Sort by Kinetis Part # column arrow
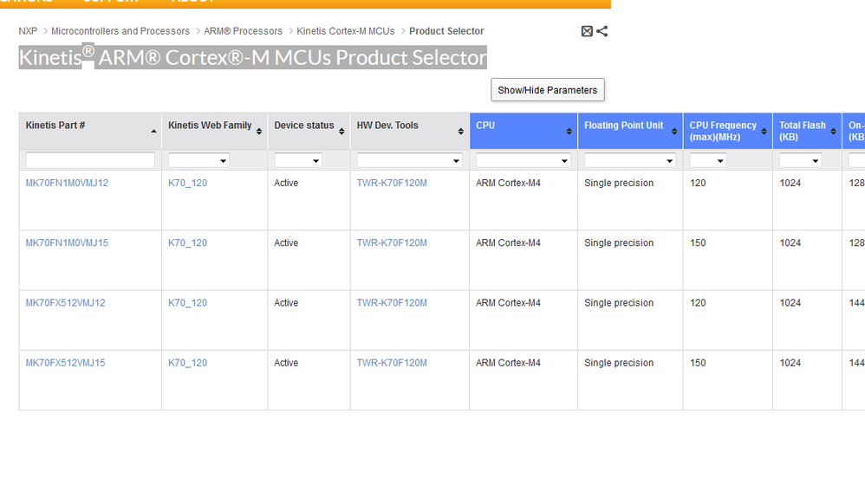The image size is (865, 504). tap(153, 132)
